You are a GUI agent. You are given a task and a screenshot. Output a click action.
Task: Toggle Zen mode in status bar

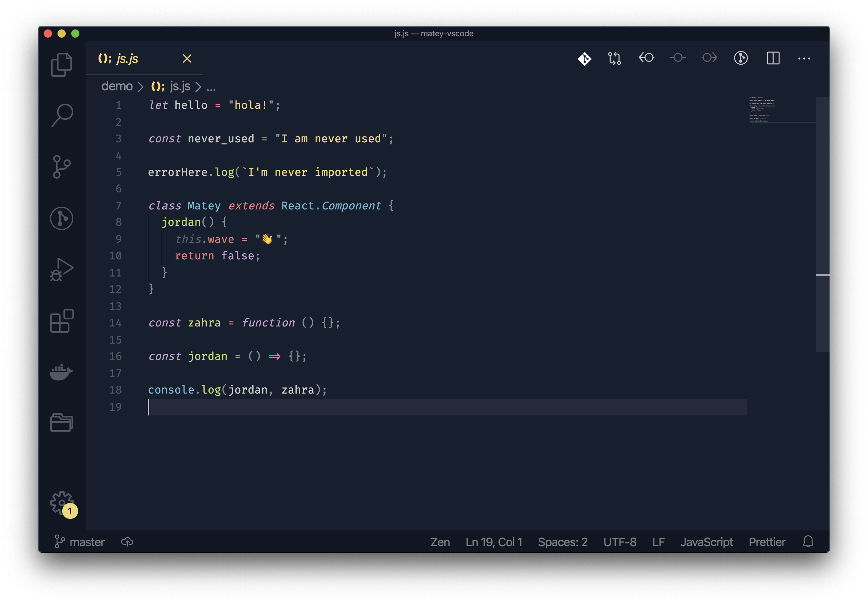440,542
